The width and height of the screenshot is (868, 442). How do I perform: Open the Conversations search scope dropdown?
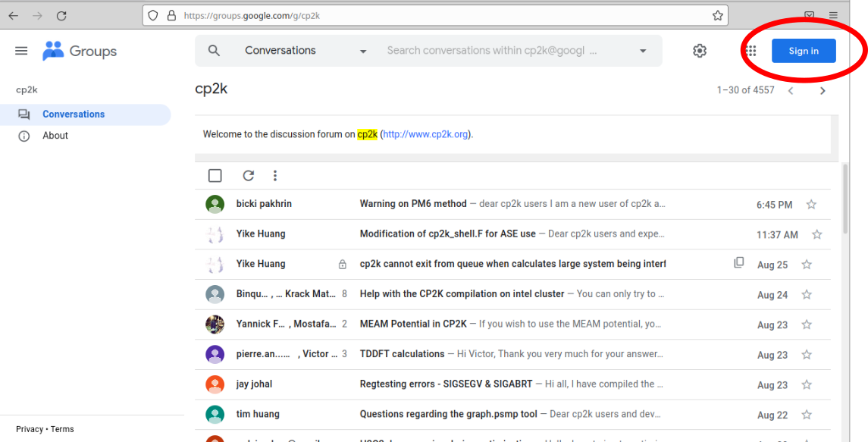pos(306,50)
